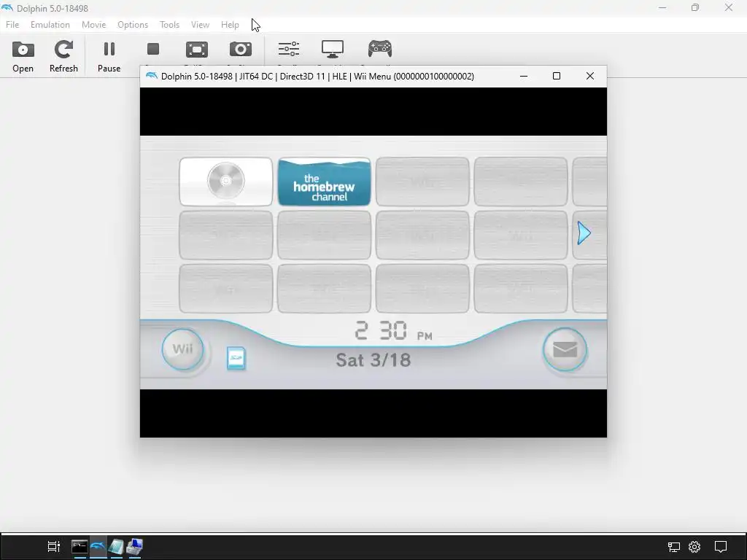Open the SD card menu icon
Image resolution: width=747 pixels, height=560 pixels.
tap(236, 358)
